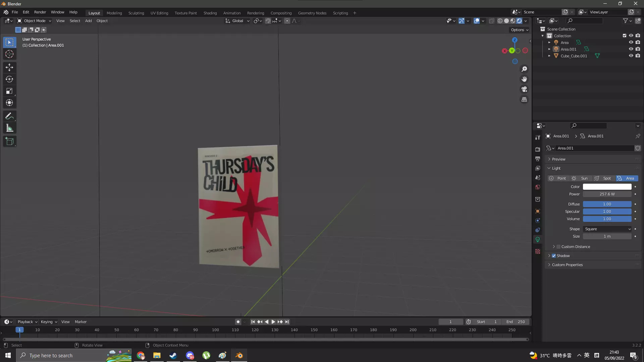Open the File menu

click(15, 12)
